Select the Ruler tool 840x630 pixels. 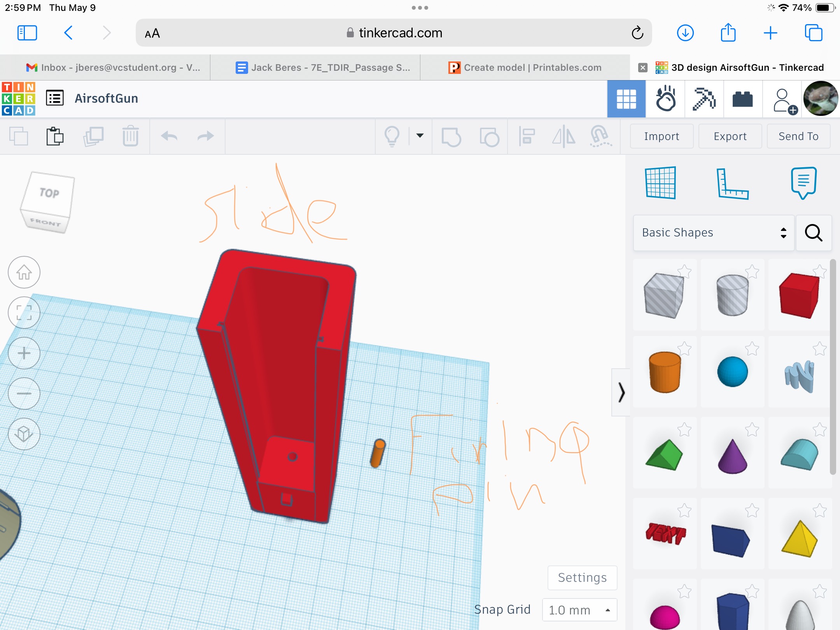(732, 184)
